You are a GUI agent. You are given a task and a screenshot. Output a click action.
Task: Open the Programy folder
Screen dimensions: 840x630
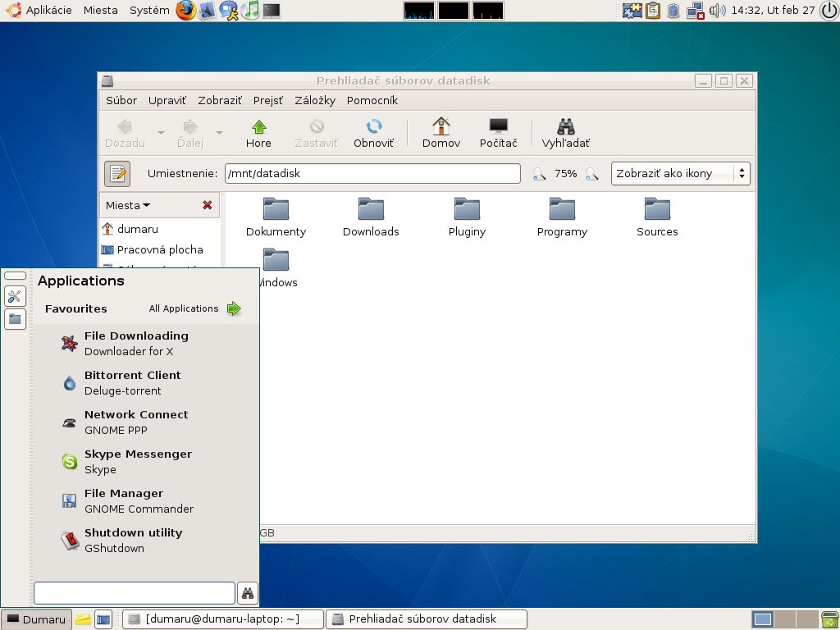562,217
